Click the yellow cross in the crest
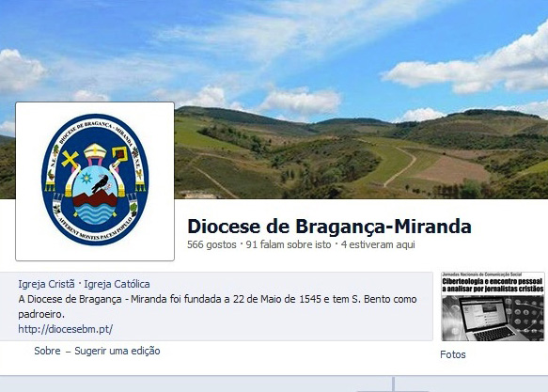Image resolution: width=548 pixels, height=392 pixels. (70, 159)
